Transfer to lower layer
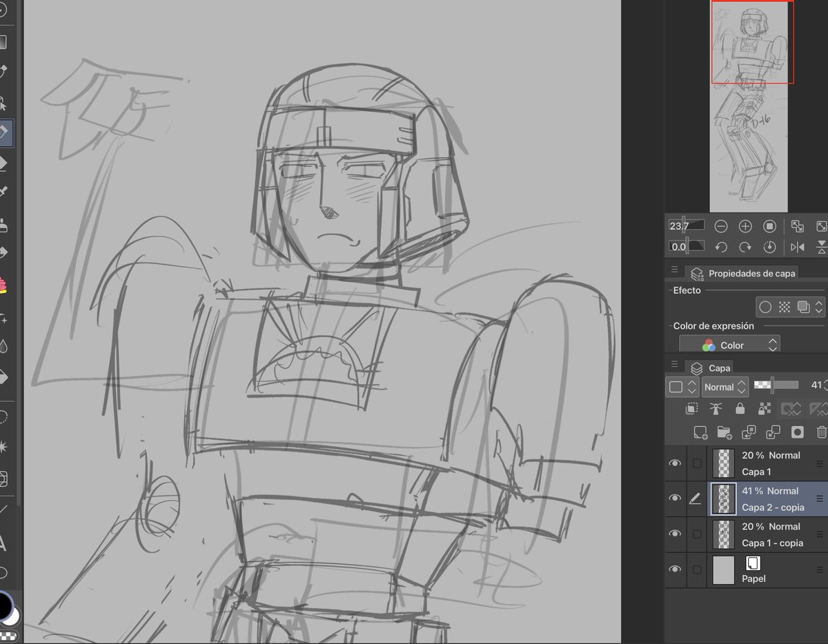 749,433
